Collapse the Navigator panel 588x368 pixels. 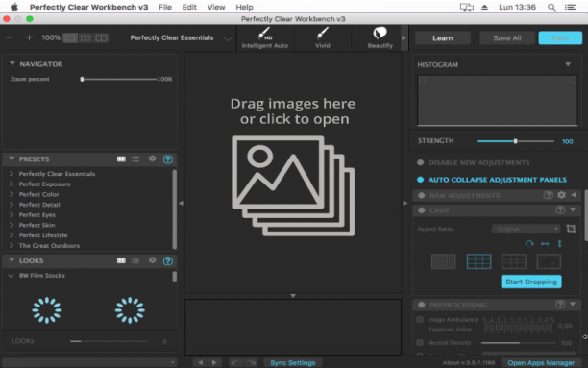12,63
